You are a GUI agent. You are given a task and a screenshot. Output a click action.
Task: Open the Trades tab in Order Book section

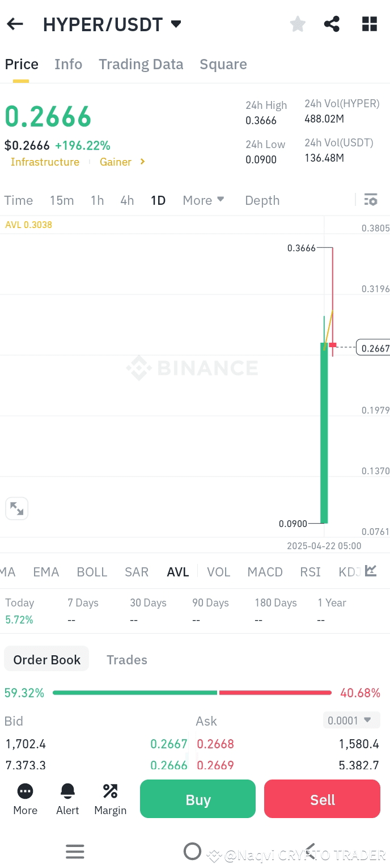click(126, 659)
